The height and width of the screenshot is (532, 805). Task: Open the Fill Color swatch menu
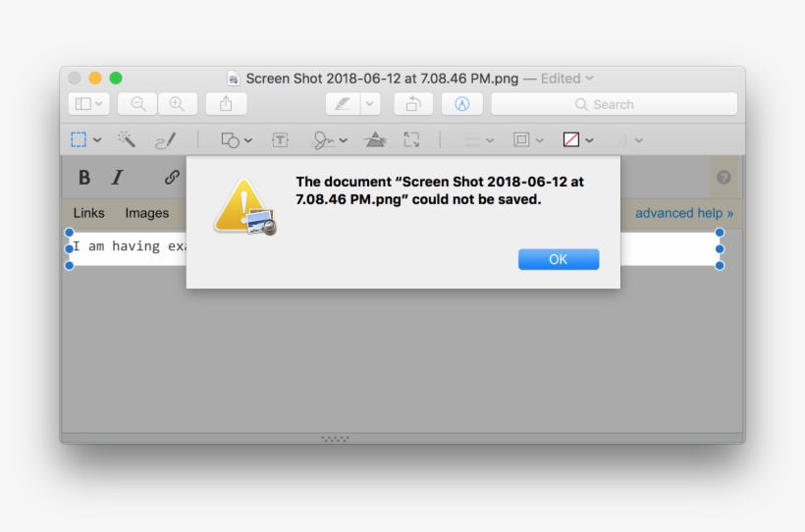[x=577, y=140]
